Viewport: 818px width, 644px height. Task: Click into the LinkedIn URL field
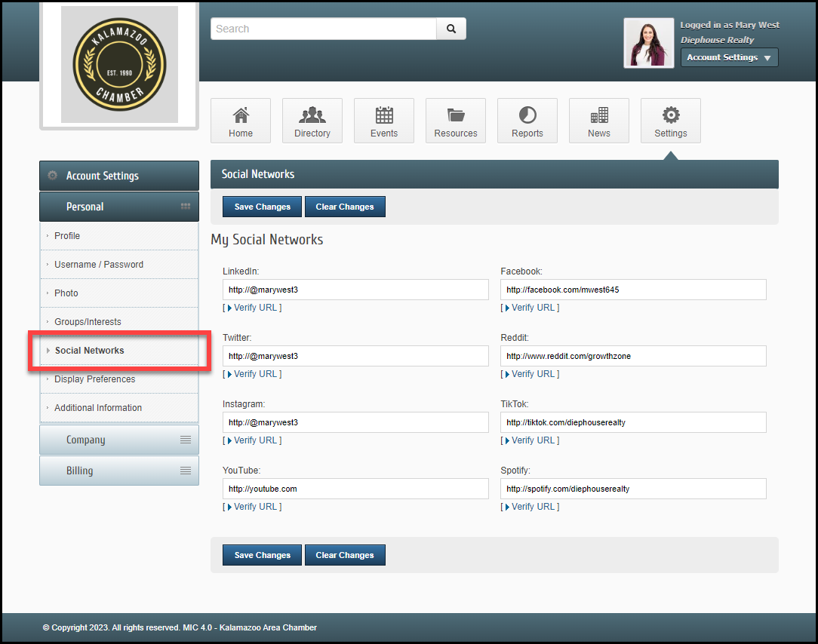(355, 290)
